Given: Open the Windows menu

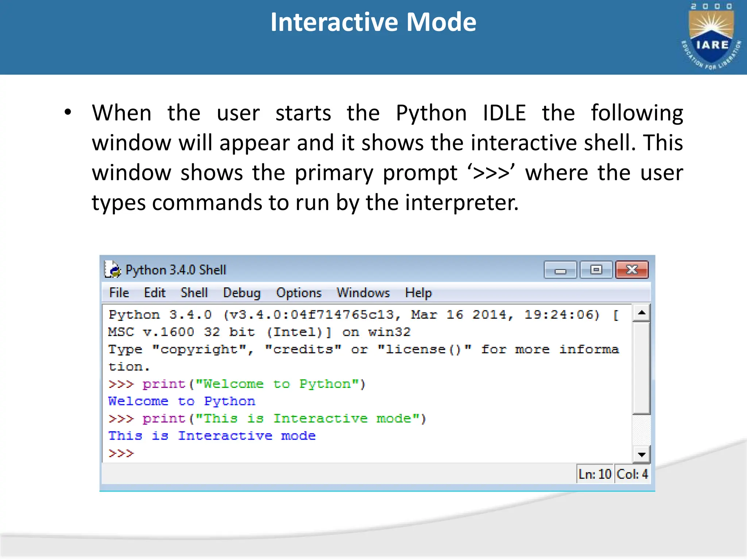Looking at the screenshot, I should tap(363, 293).
